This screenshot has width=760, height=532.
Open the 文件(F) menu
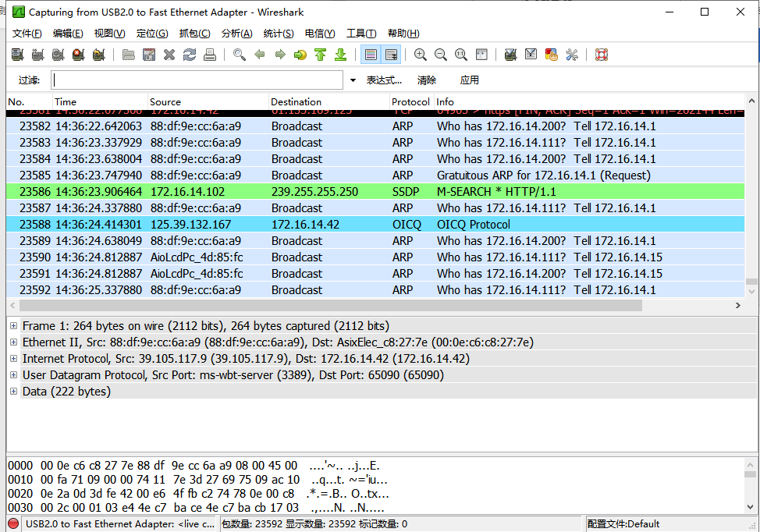tap(27, 34)
